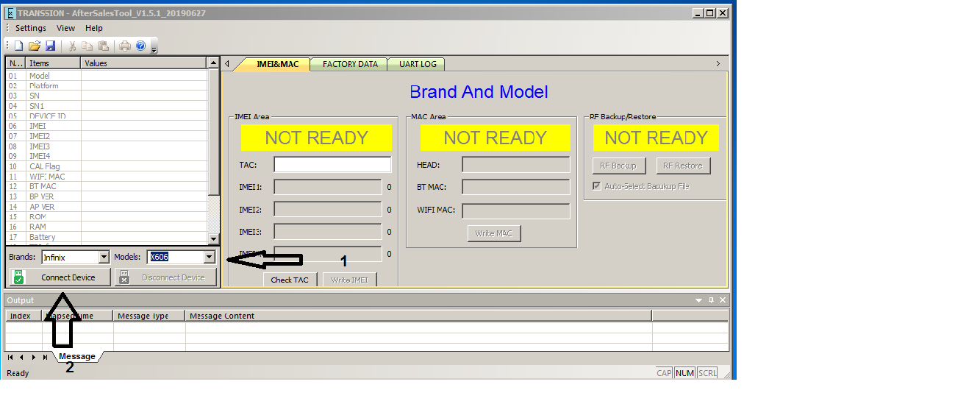Image resolution: width=980 pixels, height=404 pixels.
Task: Switch to the UART LOG tab
Action: 418,64
